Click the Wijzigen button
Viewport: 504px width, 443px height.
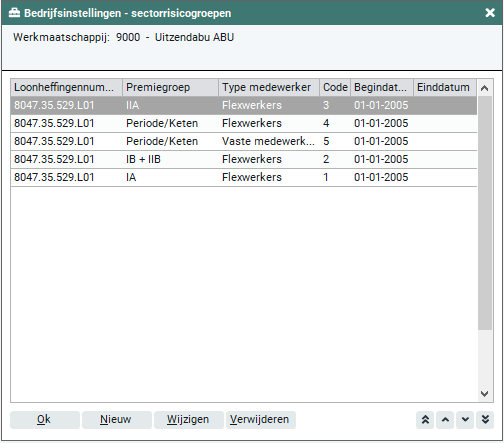click(x=189, y=420)
